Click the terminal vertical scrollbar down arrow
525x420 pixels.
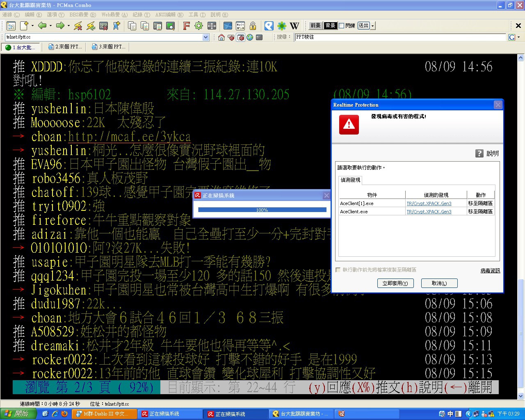point(521,396)
